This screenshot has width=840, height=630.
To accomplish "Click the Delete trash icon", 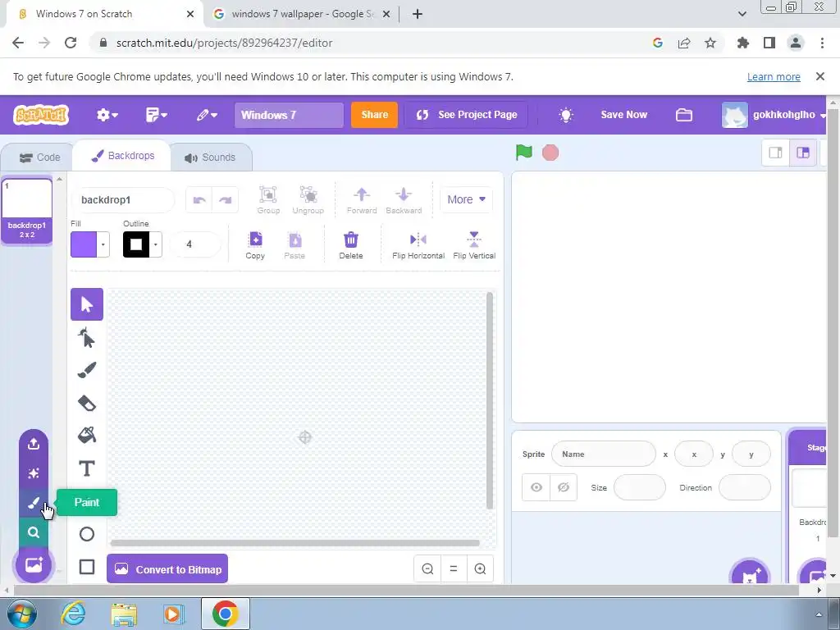I will [x=351, y=244].
